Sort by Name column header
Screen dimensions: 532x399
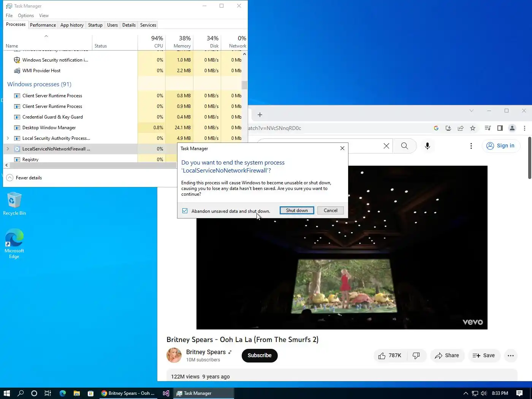pyautogui.click(x=47, y=42)
